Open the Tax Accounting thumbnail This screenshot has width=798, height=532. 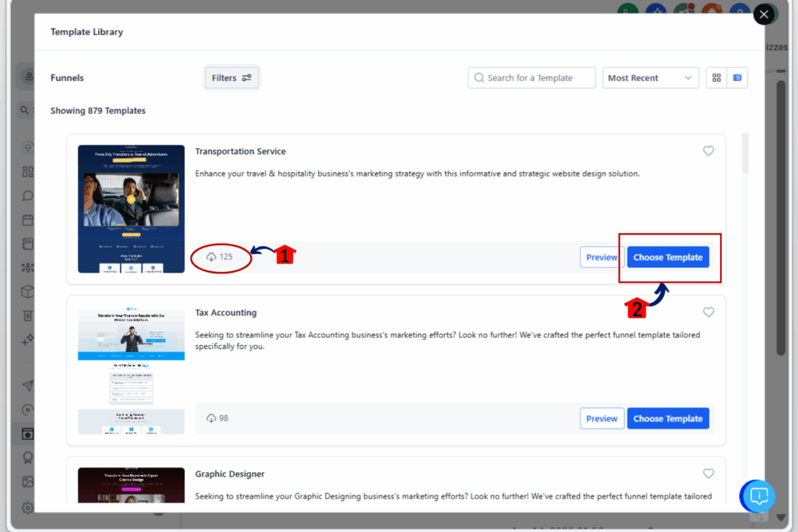pyautogui.click(x=131, y=370)
